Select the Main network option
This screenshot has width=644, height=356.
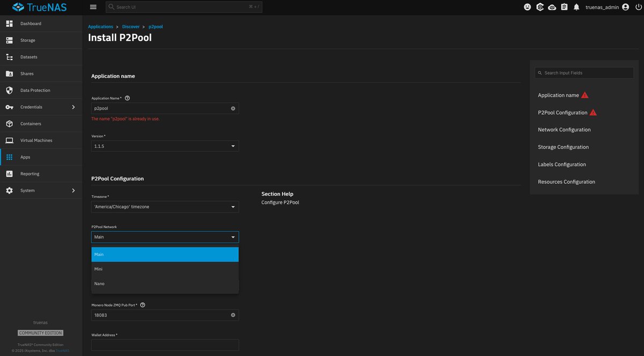(x=165, y=255)
